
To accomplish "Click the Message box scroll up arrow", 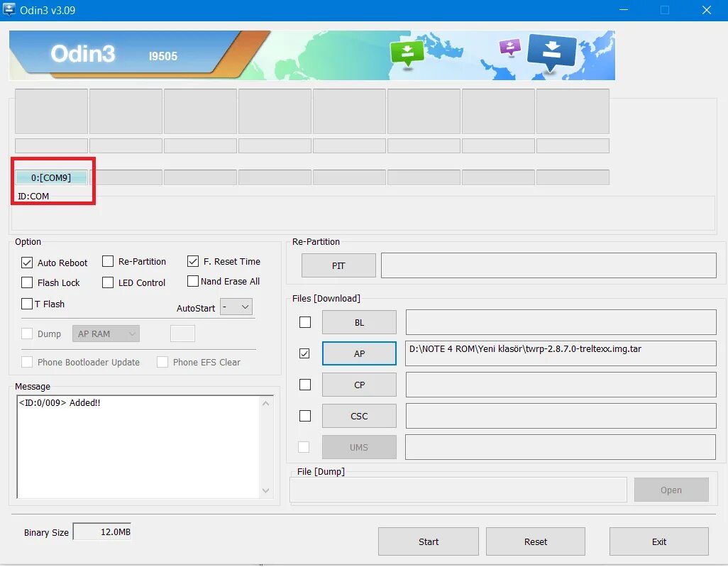I will 265,404.
